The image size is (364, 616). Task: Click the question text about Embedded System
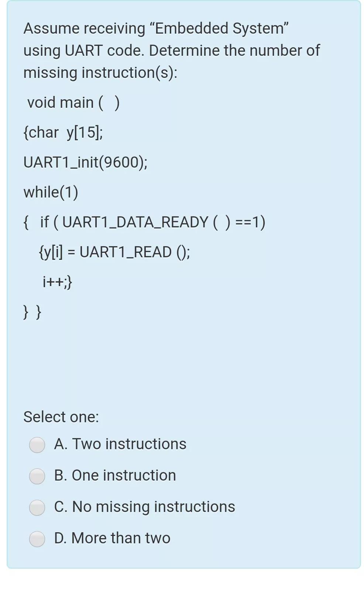pos(172,51)
